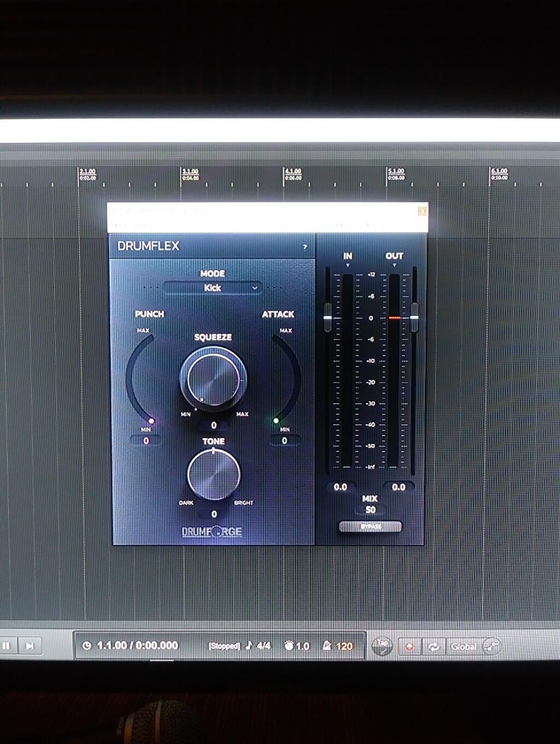560x744 pixels.
Task: Click the IN meter arrow marker
Action: (348, 265)
